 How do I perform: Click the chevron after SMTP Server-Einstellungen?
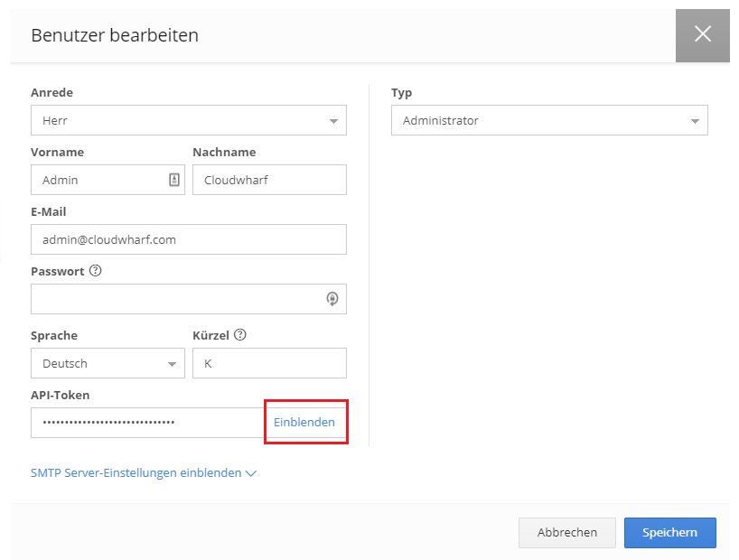coord(251,473)
